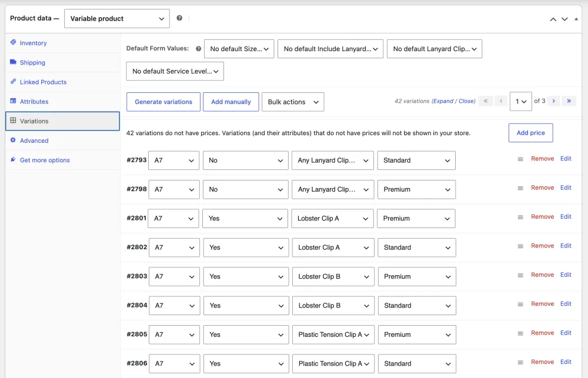Edit variation #2806
Viewport: 588px width, 378px height.
tap(566, 362)
